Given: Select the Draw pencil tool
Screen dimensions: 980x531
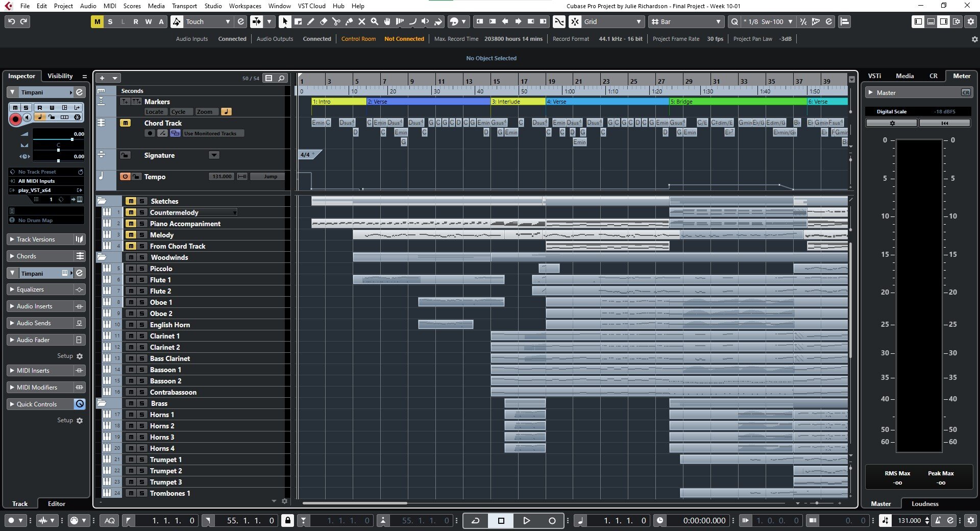Looking at the screenshot, I should [x=310, y=21].
